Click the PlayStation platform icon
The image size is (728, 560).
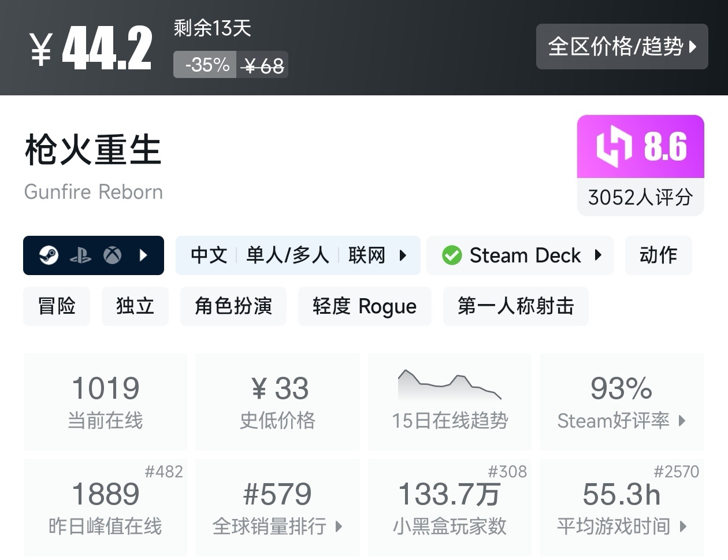pyautogui.click(x=80, y=255)
